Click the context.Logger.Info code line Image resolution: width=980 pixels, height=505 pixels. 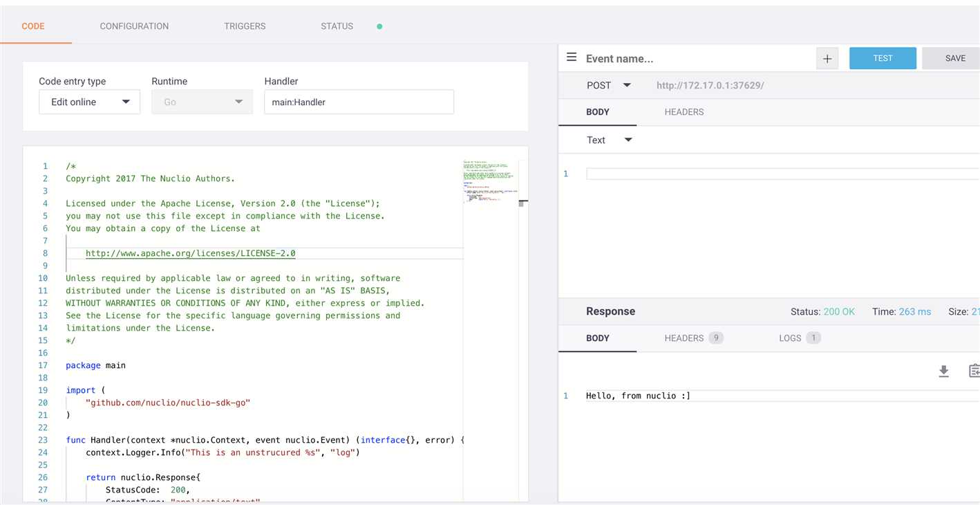[223, 452]
